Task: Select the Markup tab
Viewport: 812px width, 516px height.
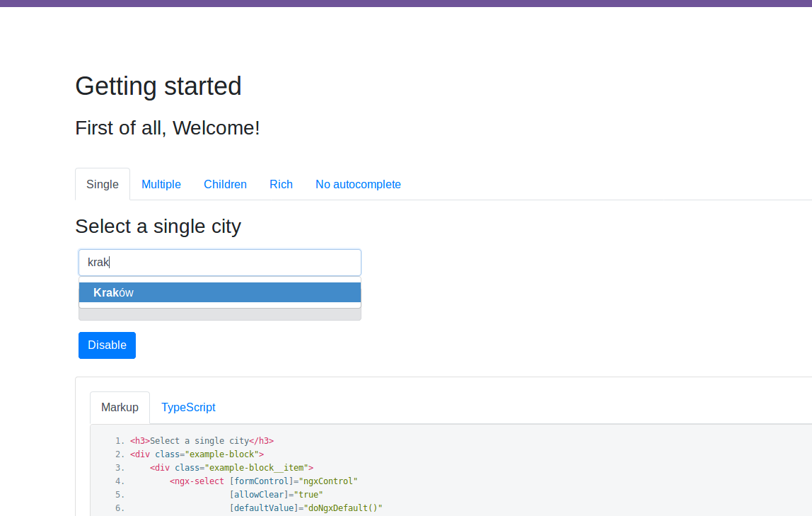Action: point(120,407)
